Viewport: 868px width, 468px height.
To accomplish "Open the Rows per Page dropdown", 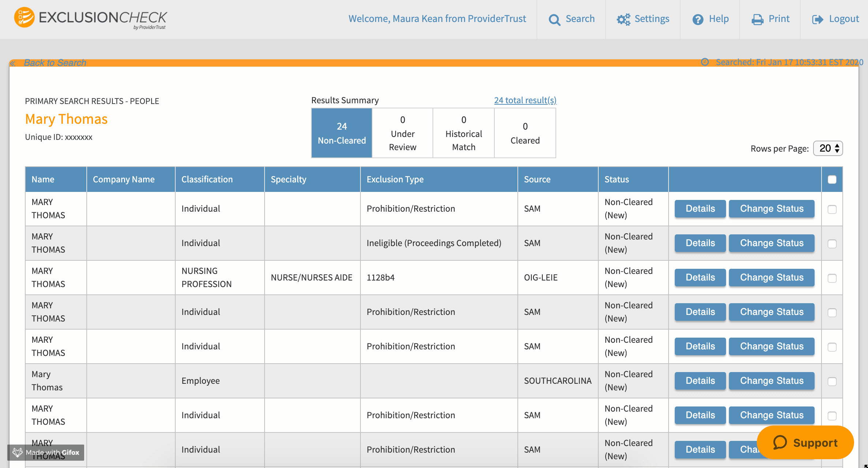I will [x=828, y=148].
